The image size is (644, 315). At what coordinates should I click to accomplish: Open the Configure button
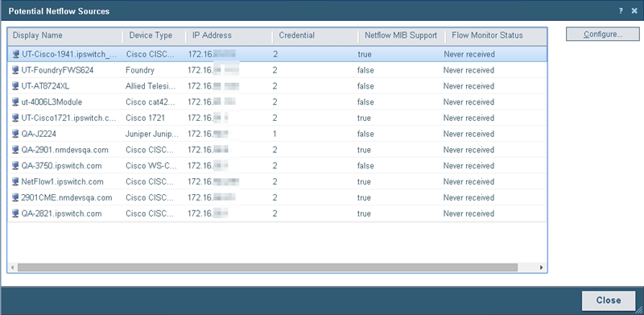tap(602, 34)
